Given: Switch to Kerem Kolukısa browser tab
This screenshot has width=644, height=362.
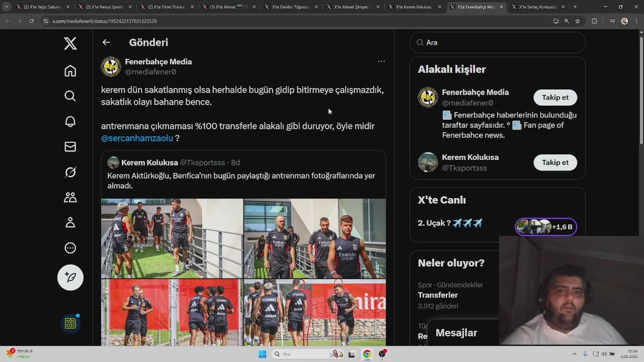Looking at the screenshot, I should point(415,7).
